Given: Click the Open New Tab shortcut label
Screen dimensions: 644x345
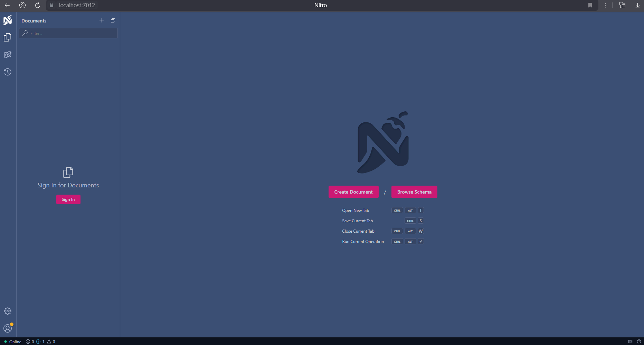Looking at the screenshot, I should point(356,211).
